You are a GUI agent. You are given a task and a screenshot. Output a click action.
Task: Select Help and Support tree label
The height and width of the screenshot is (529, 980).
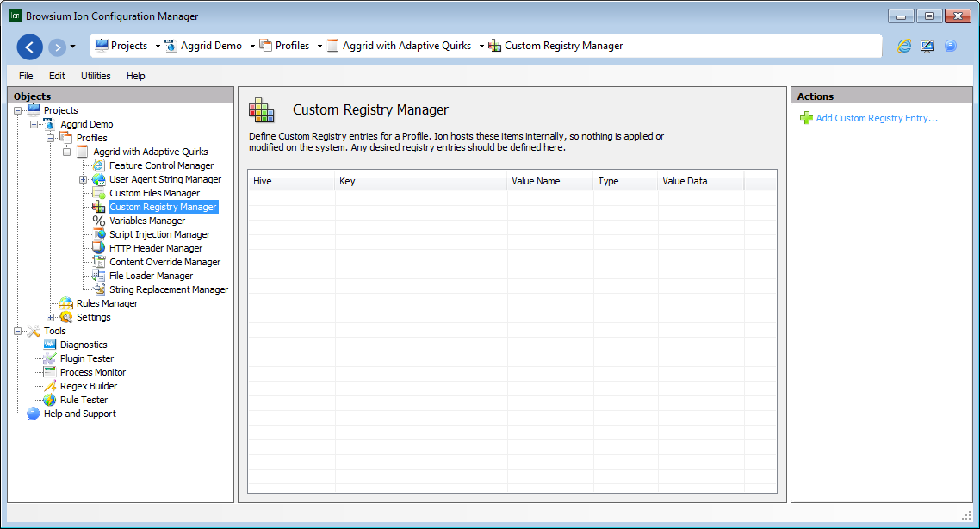(x=80, y=414)
